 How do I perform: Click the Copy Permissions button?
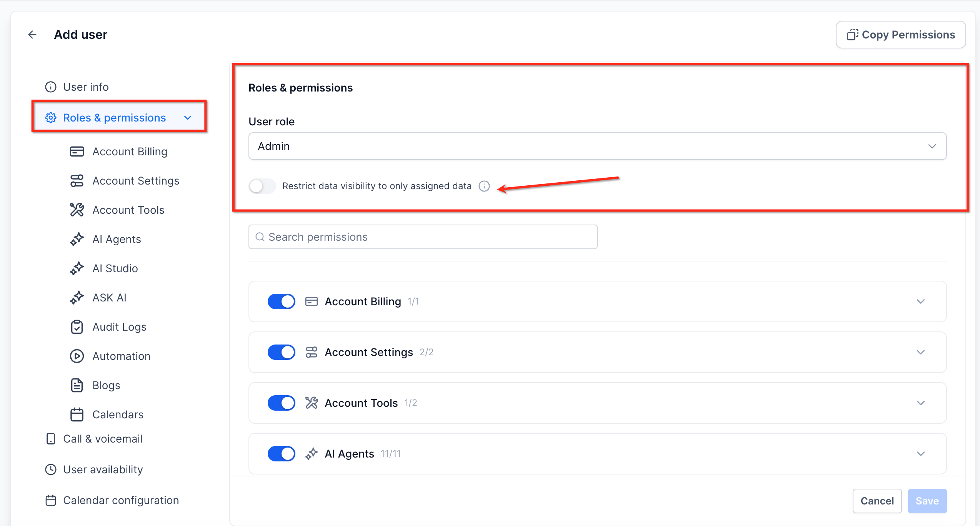(x=900, y=35)
